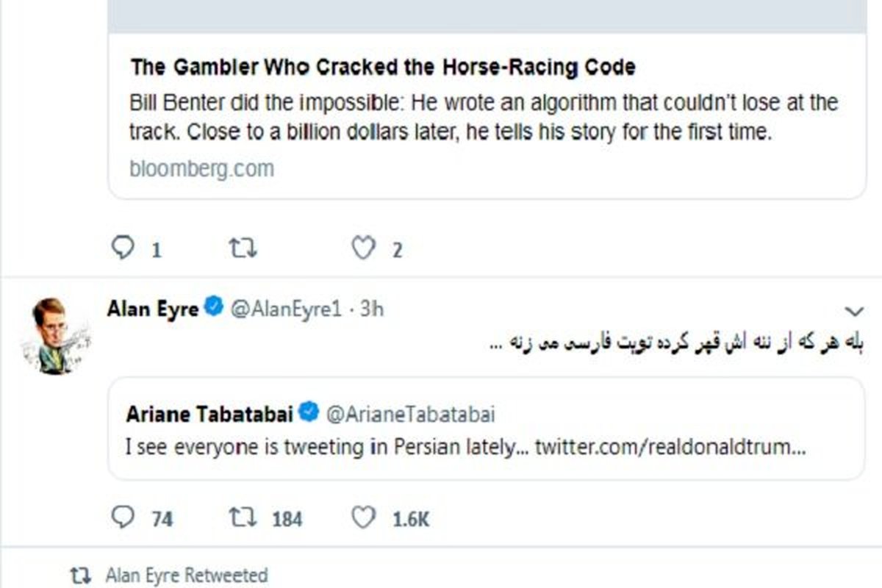Open the @AlanEyre1 handle
This screenshot has width=882, height=588.
(x=287, y=309)
